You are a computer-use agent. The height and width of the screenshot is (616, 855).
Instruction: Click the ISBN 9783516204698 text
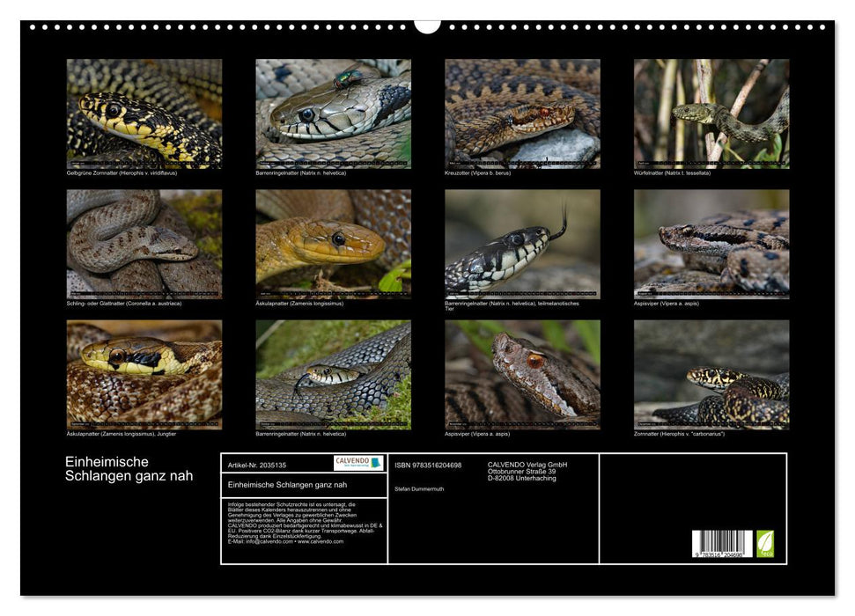428,465
